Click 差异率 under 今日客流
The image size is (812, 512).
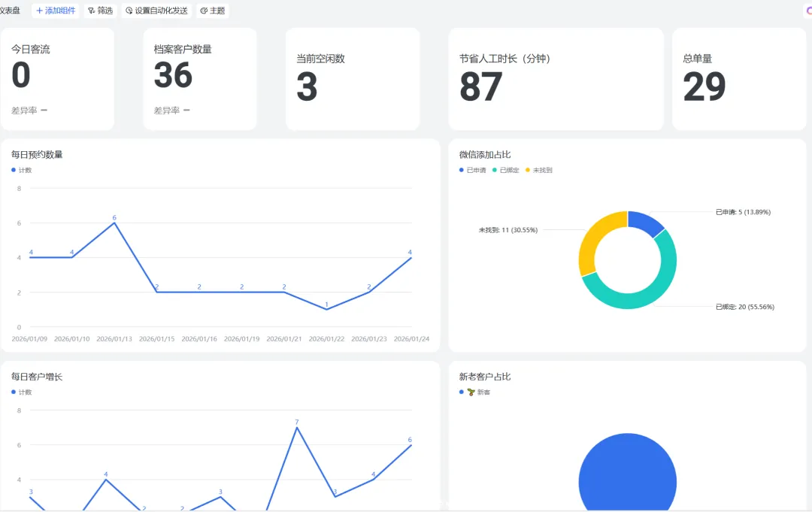[x=24, y=111]
